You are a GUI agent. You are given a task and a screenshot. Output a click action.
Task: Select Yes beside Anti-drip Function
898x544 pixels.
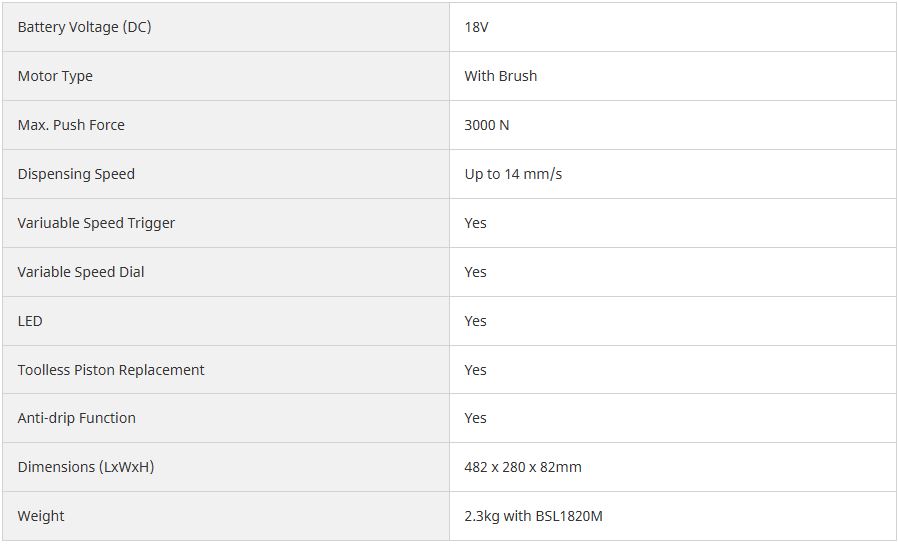click(x=475, y=418)
